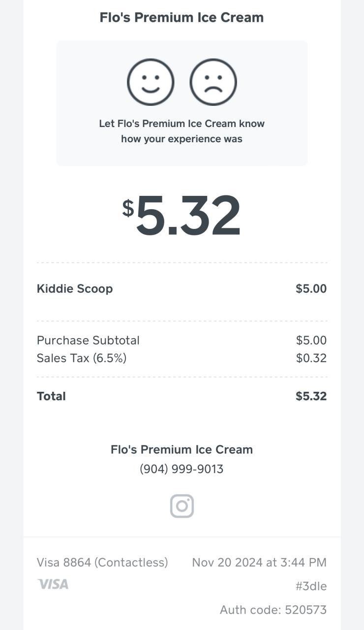Select the Kiddie Scoop item name
Screen dimensions: 364x630
(x=75, y=288)
